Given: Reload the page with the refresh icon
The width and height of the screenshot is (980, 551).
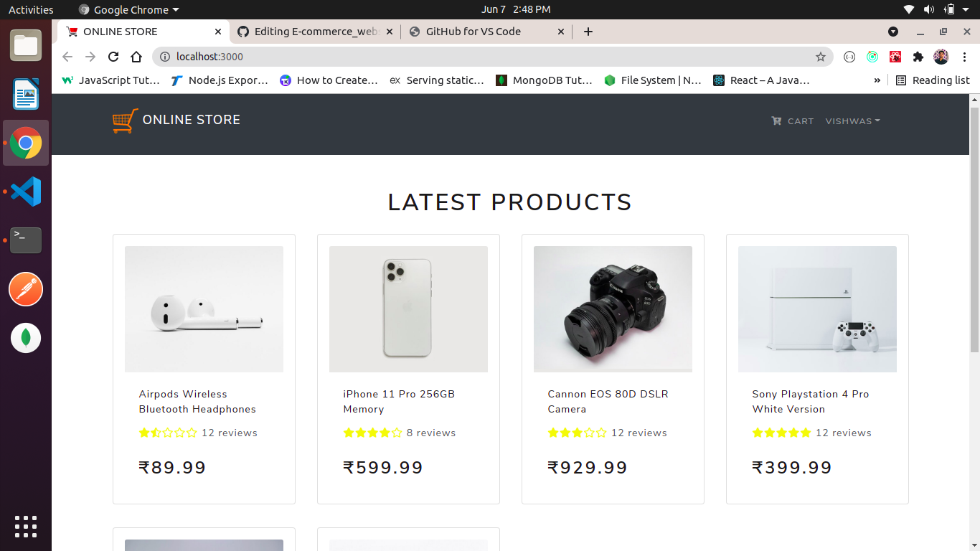Looking at the screenshot, I should pos(113,56).
